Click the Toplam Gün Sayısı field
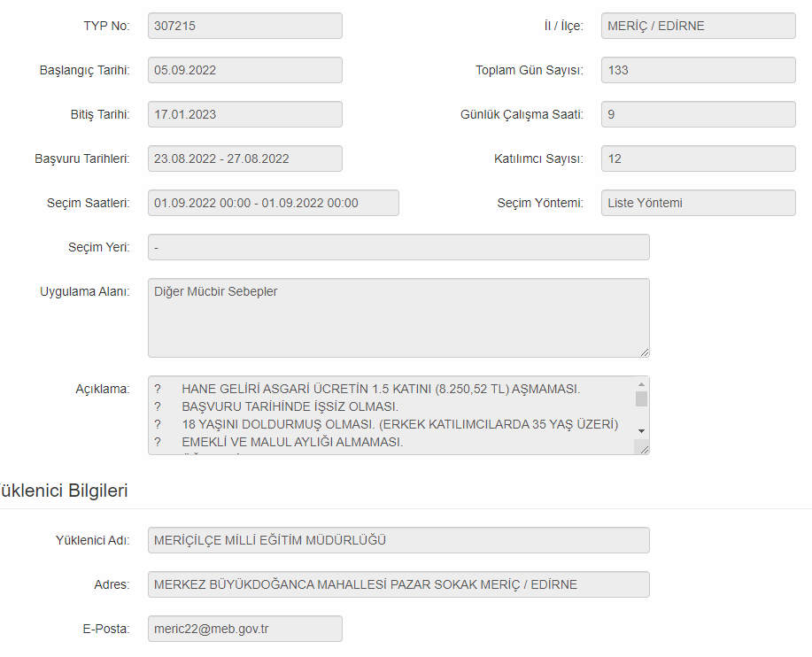The height and width of the screenshot is (657, 812). point(698,70)
